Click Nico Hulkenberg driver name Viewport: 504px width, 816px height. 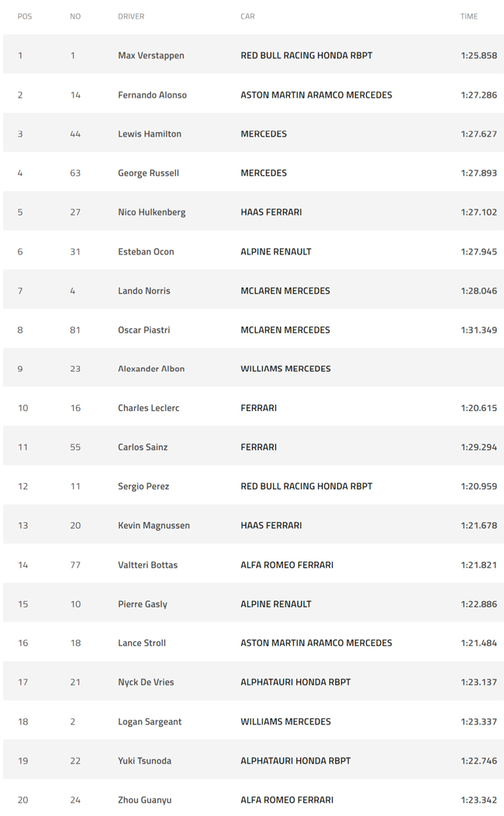click(x=152, y=213)
